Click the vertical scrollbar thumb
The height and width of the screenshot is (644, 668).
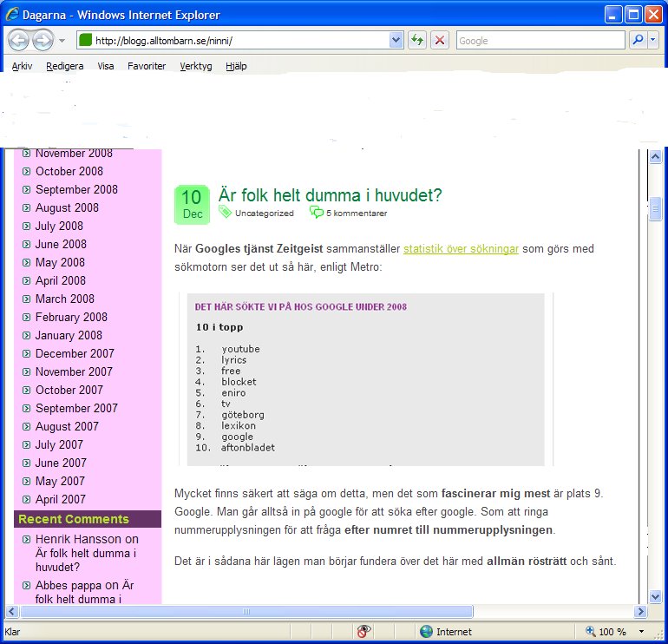coord(655,210)
